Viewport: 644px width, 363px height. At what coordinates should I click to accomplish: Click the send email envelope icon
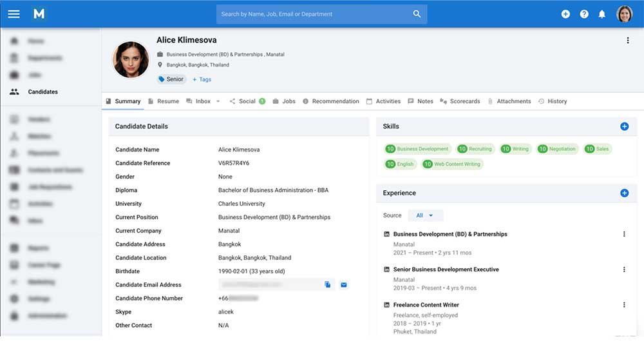click(344, 284)
